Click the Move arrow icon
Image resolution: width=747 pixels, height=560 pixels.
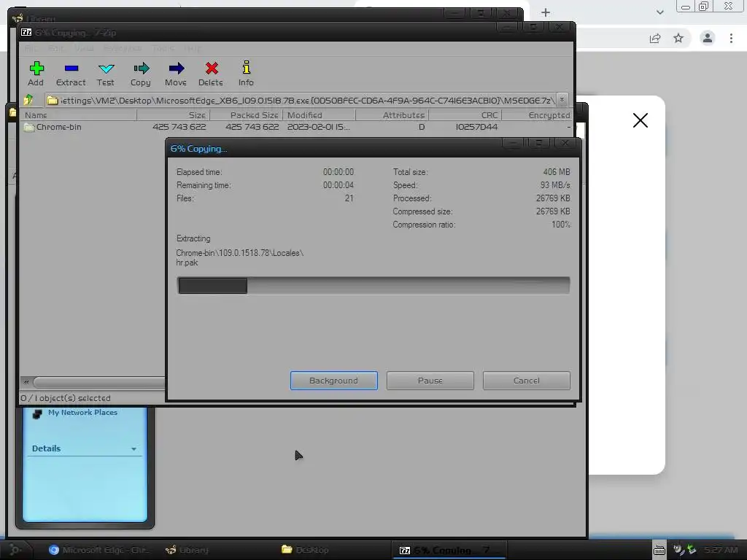click(177, 69)
